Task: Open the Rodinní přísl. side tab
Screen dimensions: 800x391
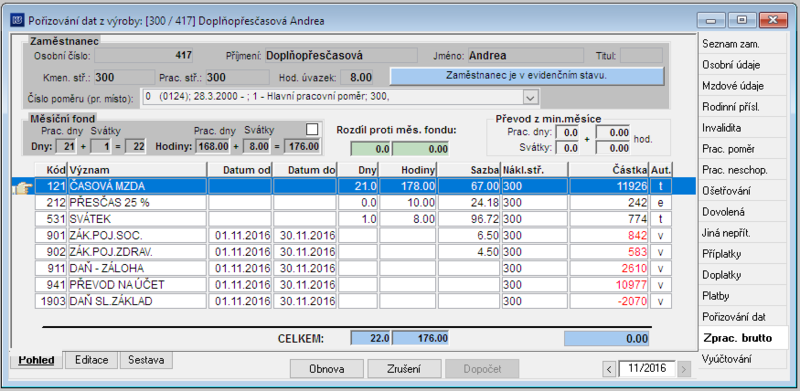Action: point(743,107)
